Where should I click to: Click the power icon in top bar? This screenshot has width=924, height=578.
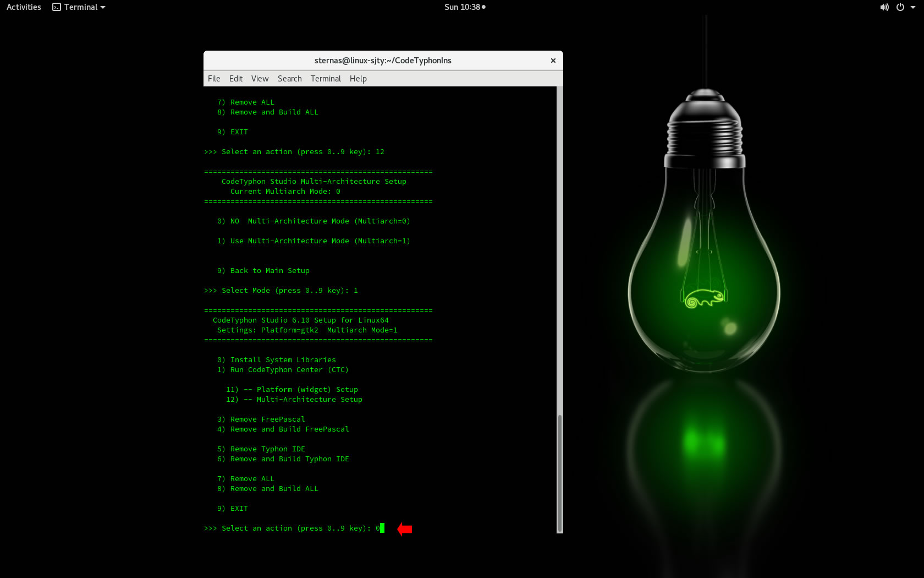point(900,7)
